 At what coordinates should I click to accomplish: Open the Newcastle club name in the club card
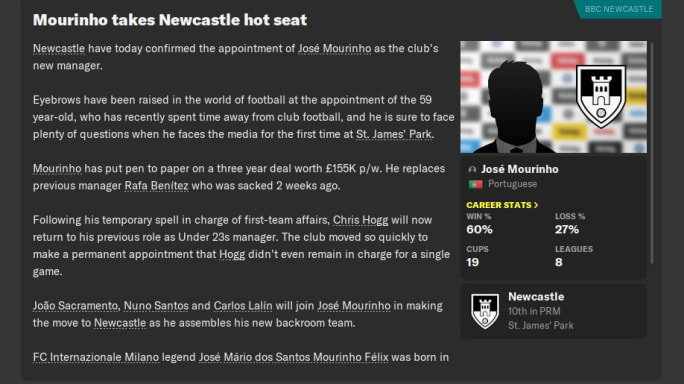(536, 297)
